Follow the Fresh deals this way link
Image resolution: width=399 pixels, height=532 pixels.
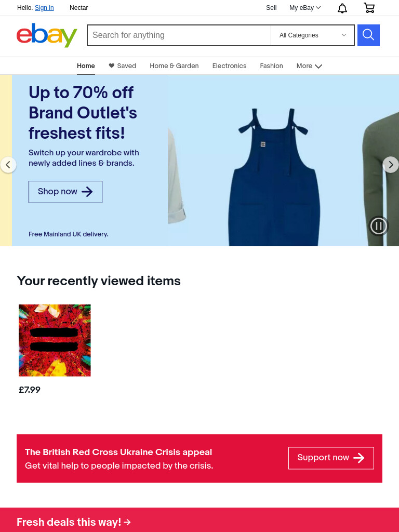74,522
